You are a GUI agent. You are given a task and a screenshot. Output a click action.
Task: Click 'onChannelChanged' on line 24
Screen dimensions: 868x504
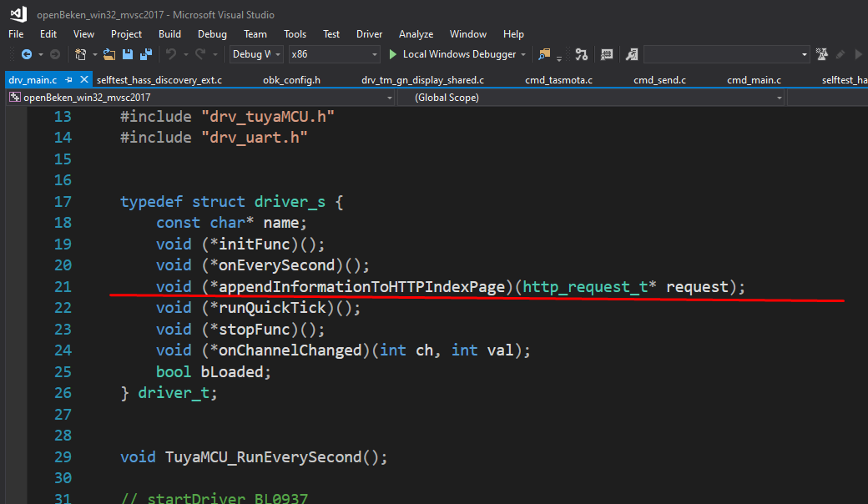tap(290, 350)
